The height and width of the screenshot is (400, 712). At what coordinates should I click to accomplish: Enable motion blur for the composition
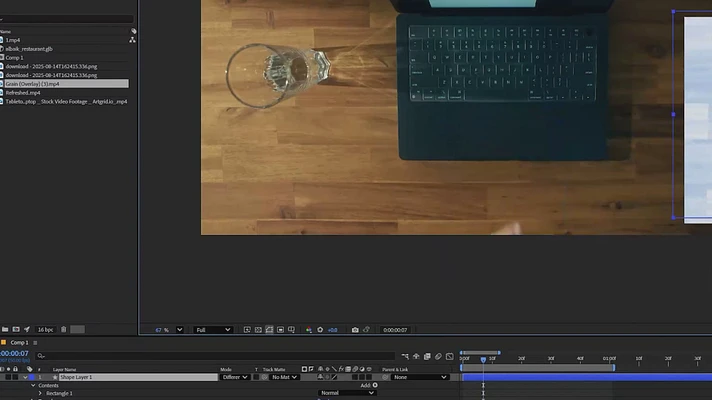[x=438, y=356]
